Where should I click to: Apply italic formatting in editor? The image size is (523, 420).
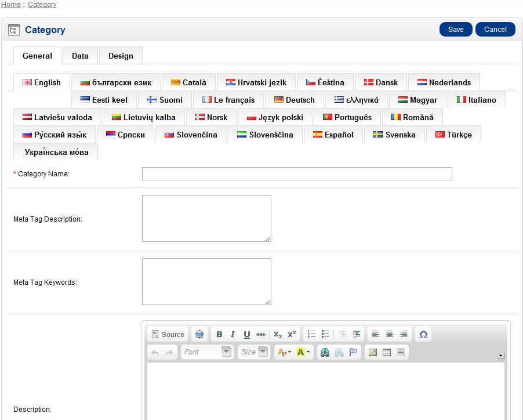click(x=233, y=334)
